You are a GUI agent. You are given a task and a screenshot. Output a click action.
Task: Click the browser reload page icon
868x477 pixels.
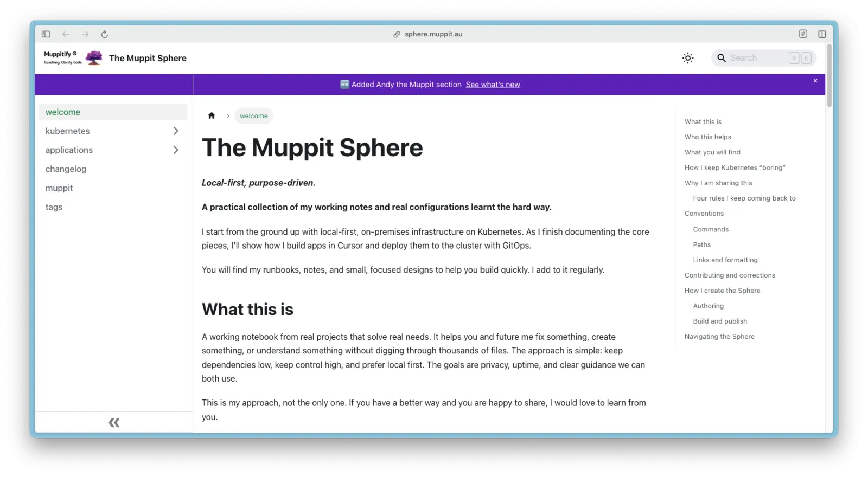tap(105, 34)
